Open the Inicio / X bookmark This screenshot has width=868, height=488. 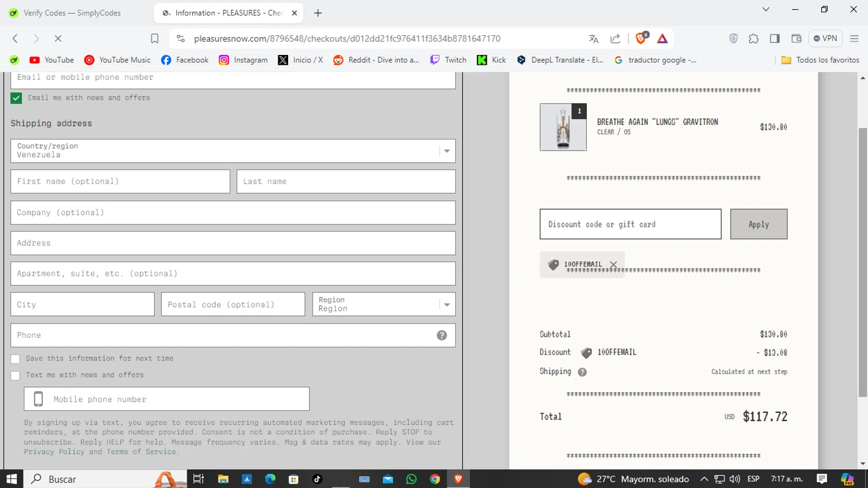[x=300, y=60]
